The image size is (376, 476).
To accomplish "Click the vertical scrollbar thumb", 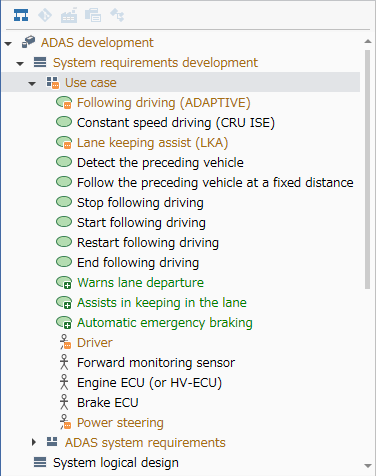I will (x=368, y=169).
